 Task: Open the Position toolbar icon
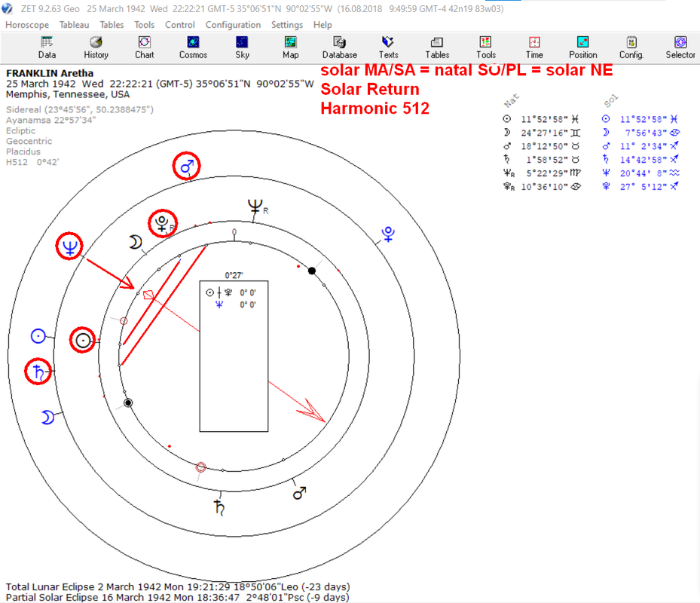coord(582,47)
